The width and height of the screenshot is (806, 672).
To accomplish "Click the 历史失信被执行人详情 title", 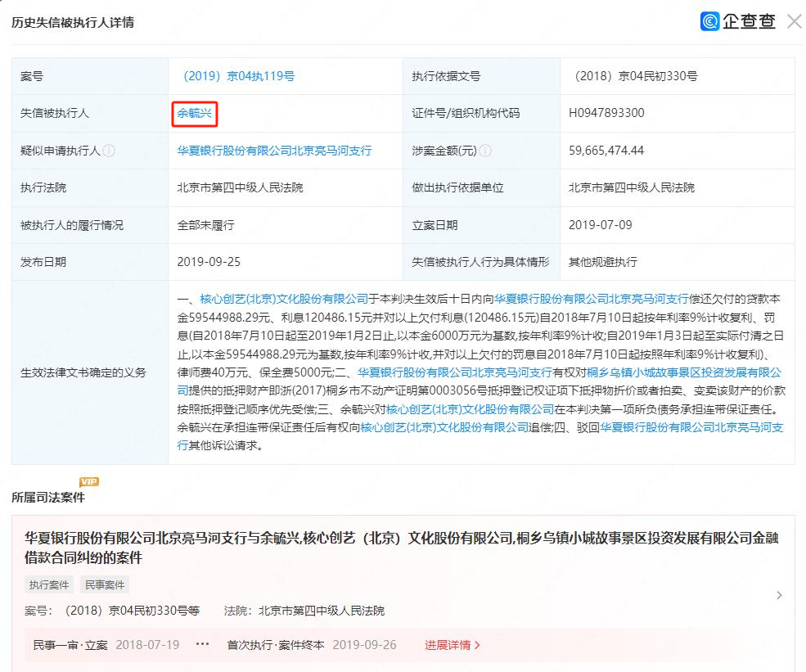I will [x=73, y=23].
